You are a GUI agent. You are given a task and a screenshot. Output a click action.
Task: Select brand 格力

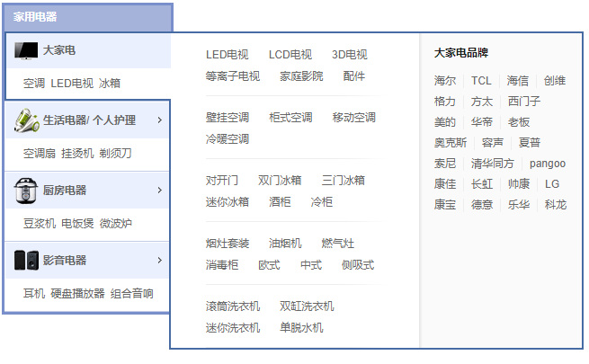(445, 102)
